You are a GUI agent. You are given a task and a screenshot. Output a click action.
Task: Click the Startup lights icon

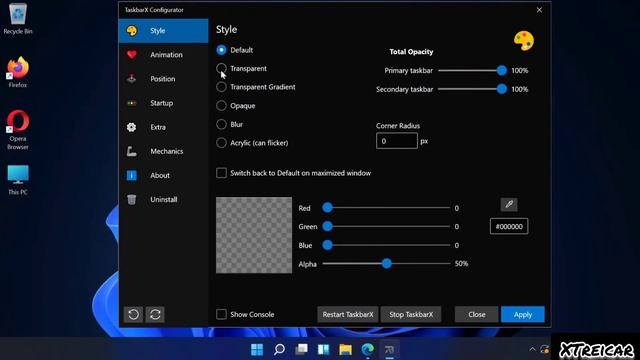tap(131, 103)
